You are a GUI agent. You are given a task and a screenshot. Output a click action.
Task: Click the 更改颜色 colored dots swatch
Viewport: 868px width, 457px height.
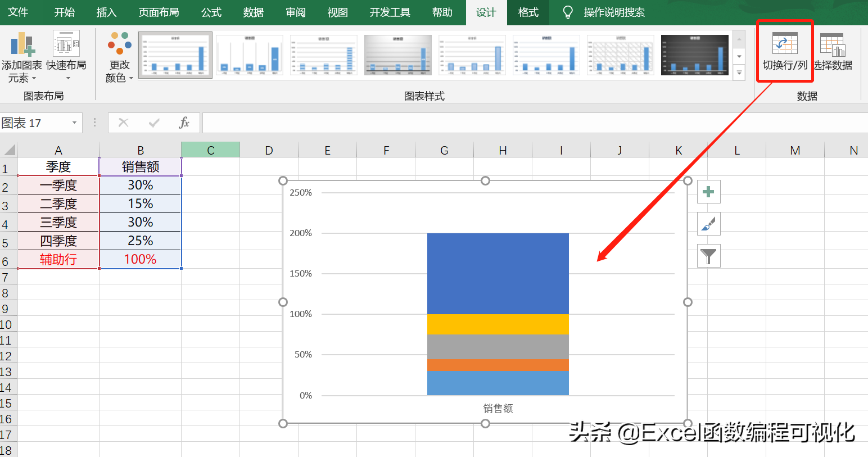click(x=119, y=42)
